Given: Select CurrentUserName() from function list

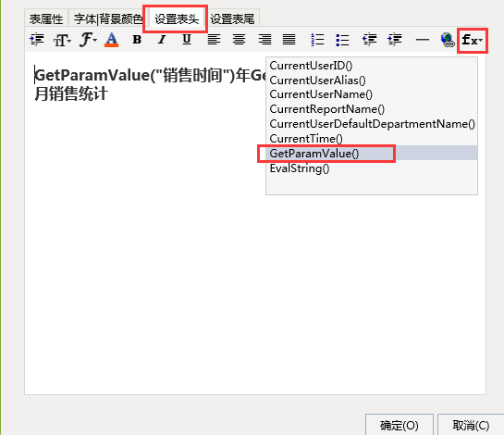Looking at the screenshot, I should point(321,94).
